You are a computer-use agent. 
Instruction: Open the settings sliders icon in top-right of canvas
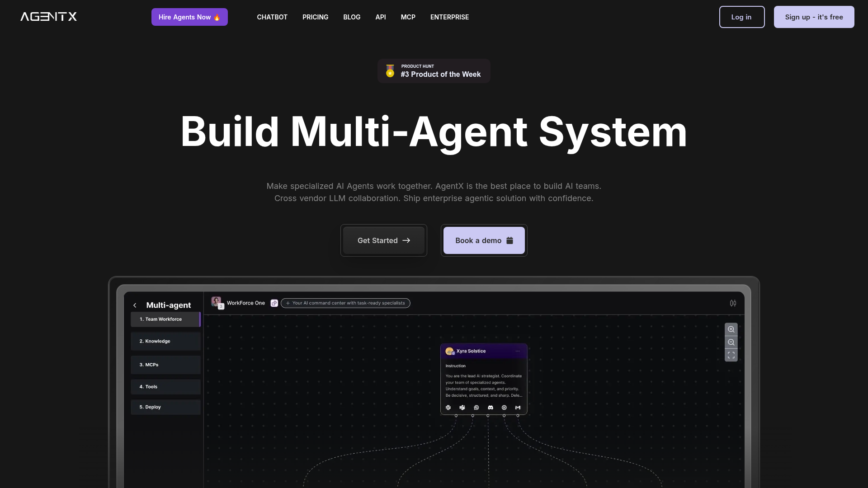733,303
